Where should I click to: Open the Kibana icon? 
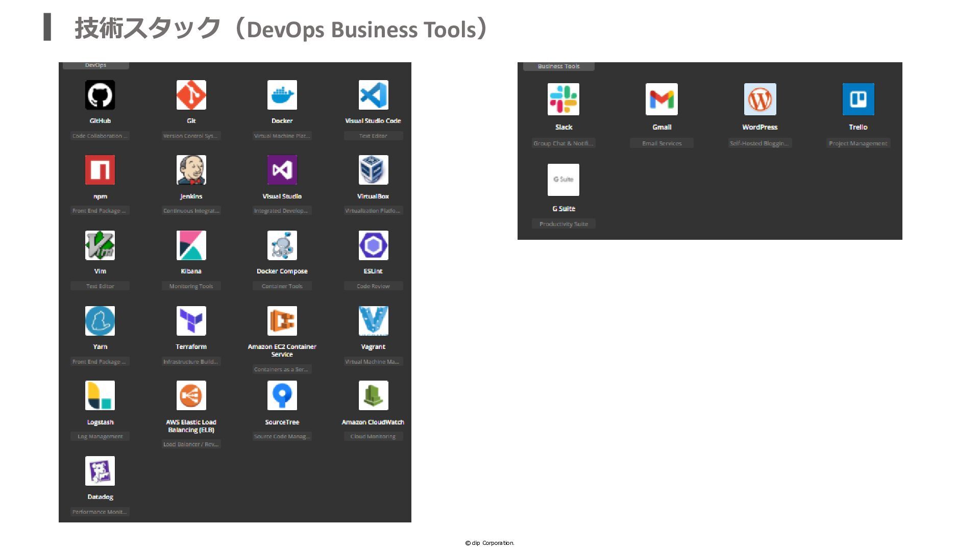pos(191,245)
